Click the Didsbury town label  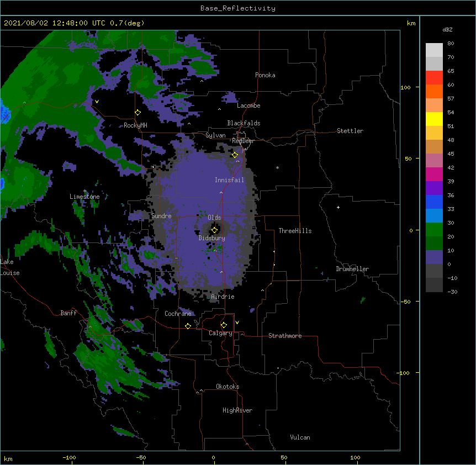point(212,238)
